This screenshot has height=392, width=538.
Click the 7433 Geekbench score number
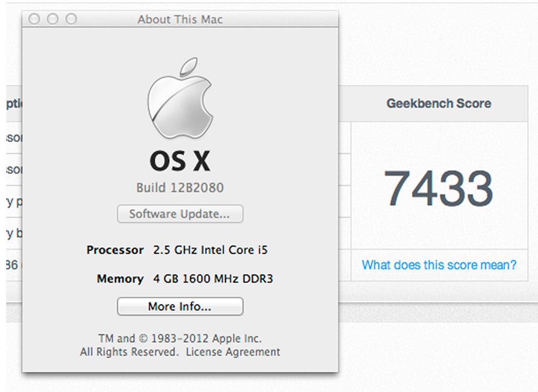438,188
